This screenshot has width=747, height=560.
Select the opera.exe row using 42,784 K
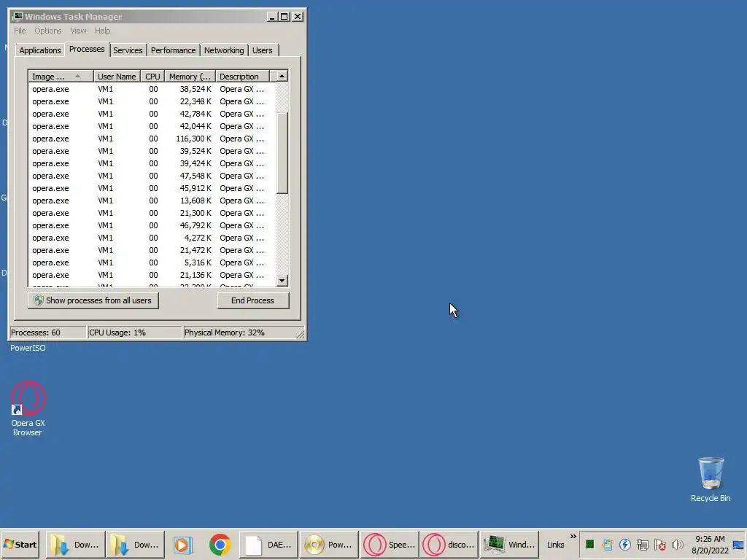click(152, 114)
